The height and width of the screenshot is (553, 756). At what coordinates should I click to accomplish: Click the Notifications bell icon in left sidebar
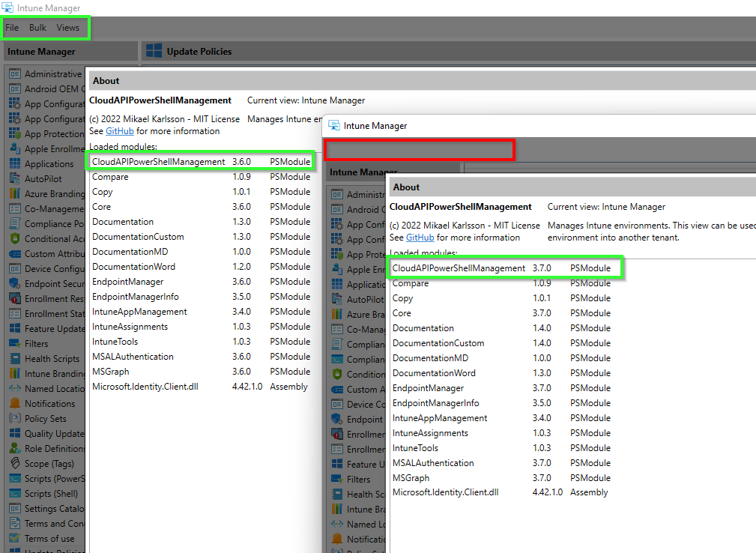tap(15, 403)
